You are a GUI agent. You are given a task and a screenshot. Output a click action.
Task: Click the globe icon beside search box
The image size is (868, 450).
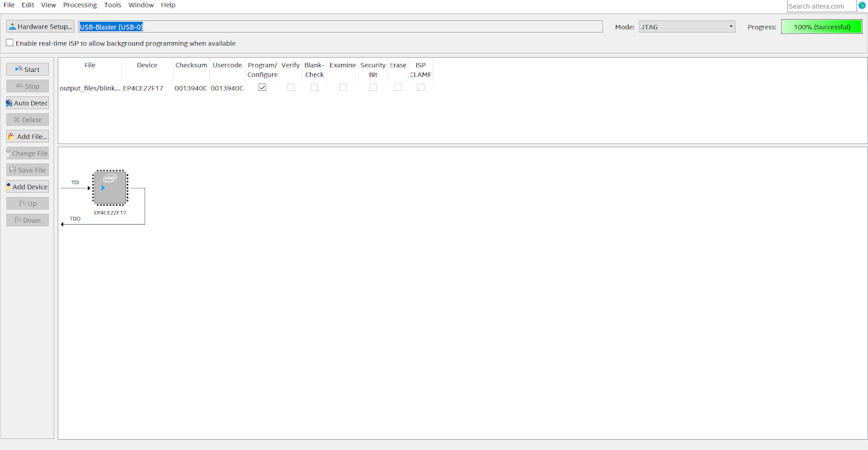(862, 5)
